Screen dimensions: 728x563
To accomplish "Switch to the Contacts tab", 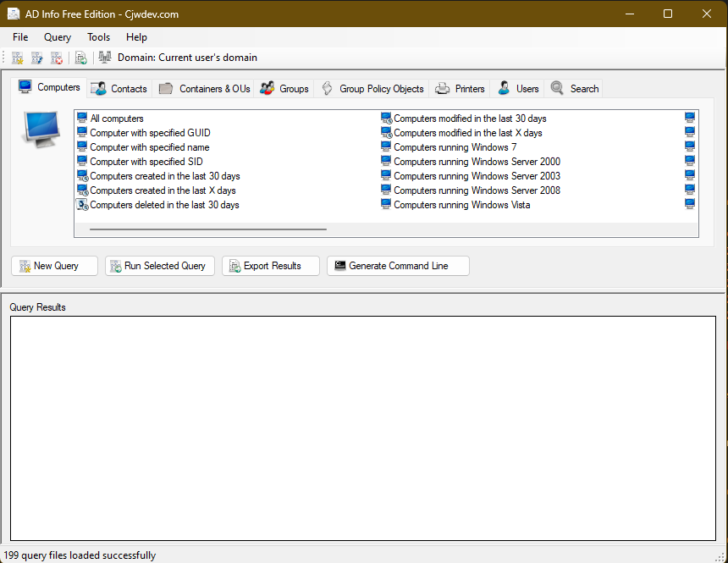I will 119,89.
